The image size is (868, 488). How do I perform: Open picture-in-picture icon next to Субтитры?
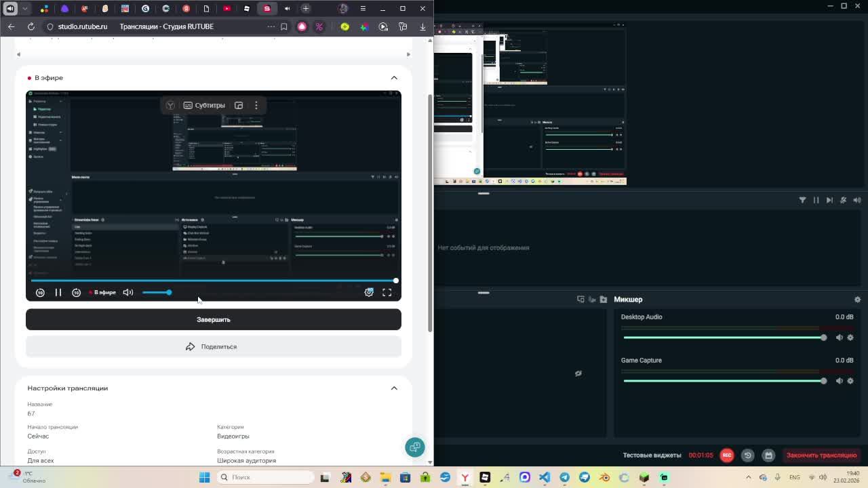click(x=239, y=105)
